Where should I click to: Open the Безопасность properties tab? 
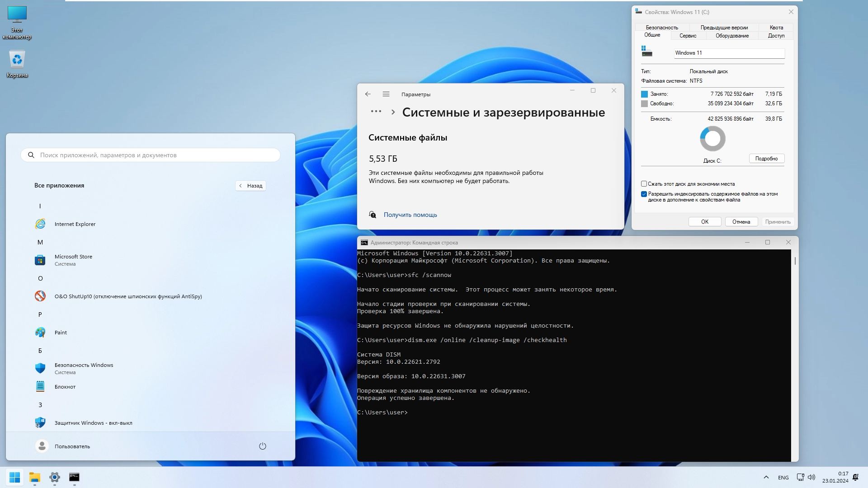click(x=662, y=28)
